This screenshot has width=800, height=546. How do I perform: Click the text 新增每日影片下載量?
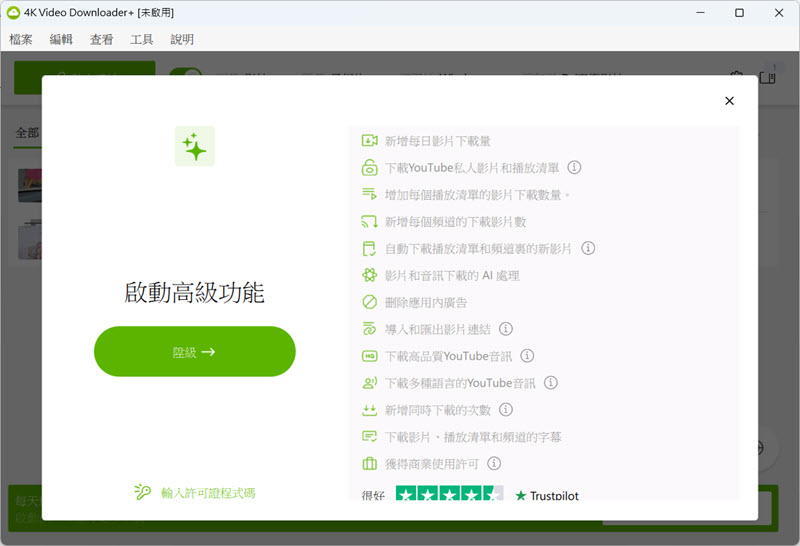(438, 141)
